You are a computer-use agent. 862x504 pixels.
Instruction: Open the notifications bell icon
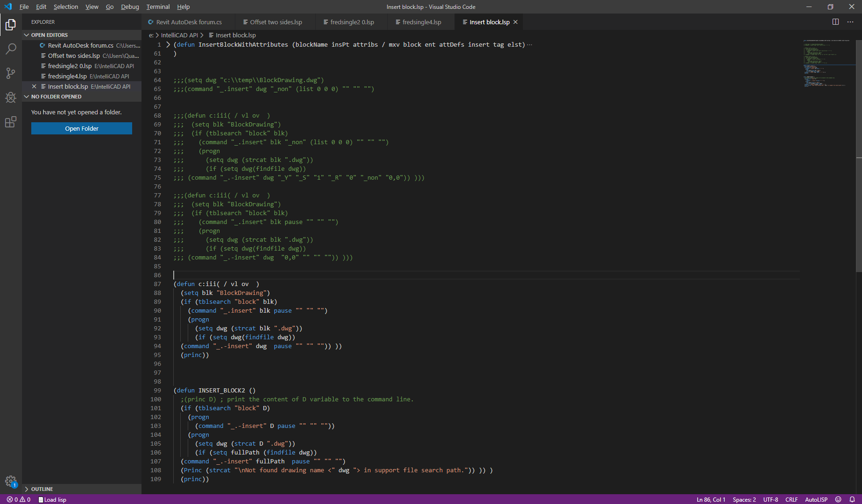click(852, 499)
